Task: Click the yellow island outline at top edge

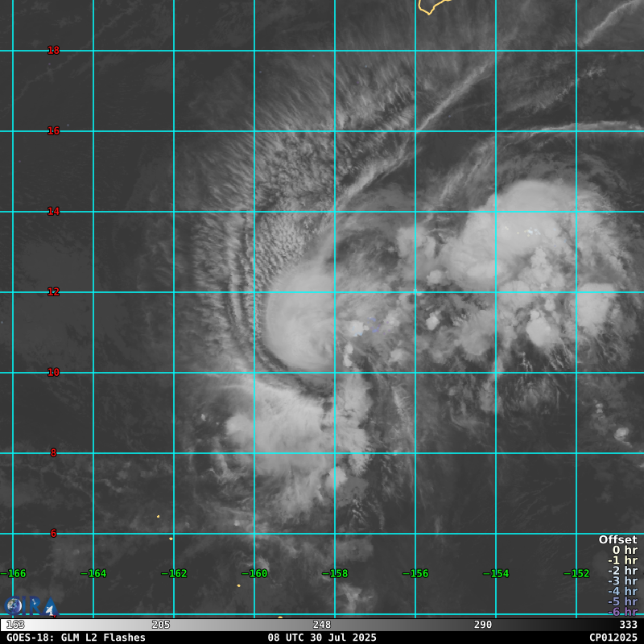Action: [x=432, y=6]
